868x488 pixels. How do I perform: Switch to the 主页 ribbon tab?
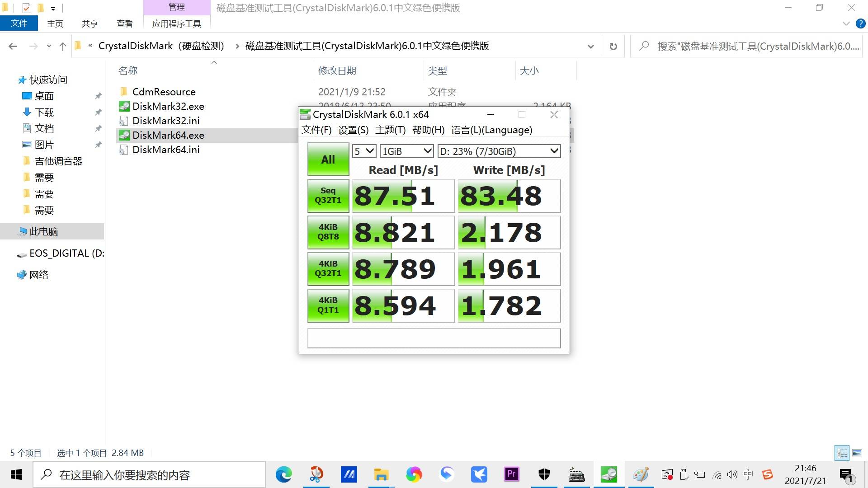click(55, 23)
